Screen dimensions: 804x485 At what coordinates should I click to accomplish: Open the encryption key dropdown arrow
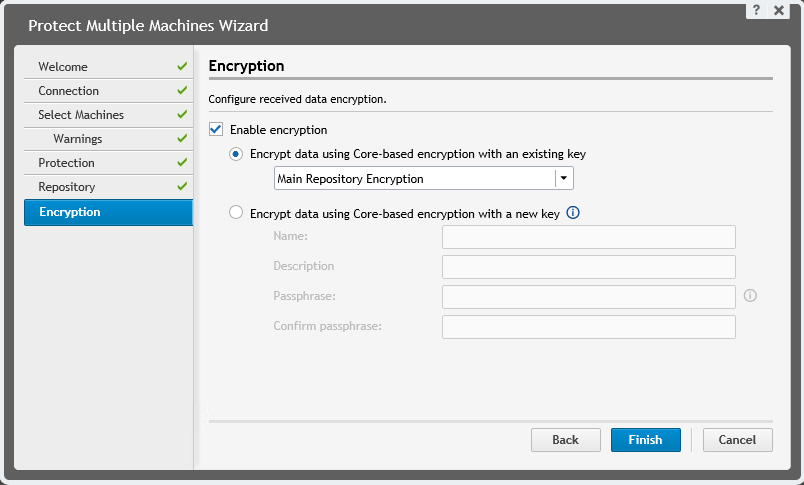pyautogui.click(x=564, y=179)
